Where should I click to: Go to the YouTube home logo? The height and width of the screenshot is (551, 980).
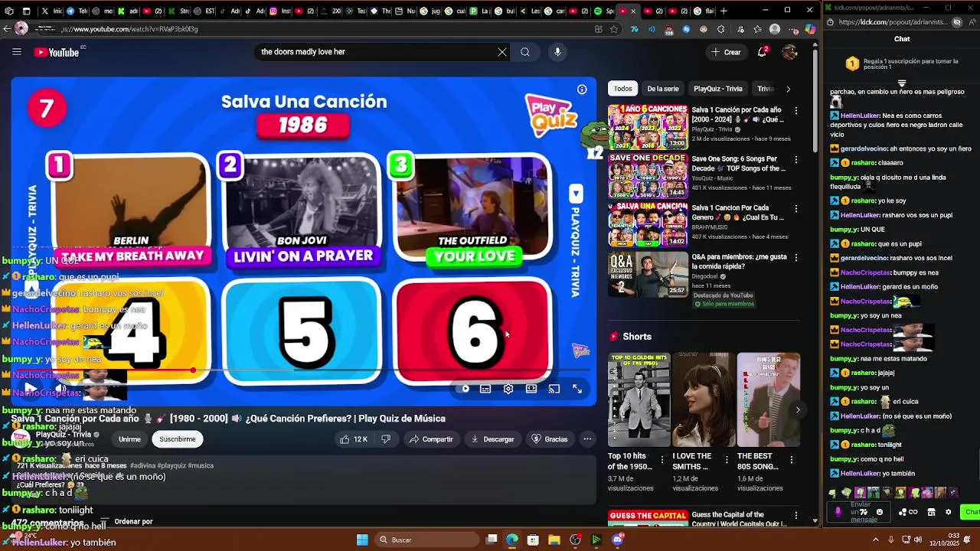(57, 52)
